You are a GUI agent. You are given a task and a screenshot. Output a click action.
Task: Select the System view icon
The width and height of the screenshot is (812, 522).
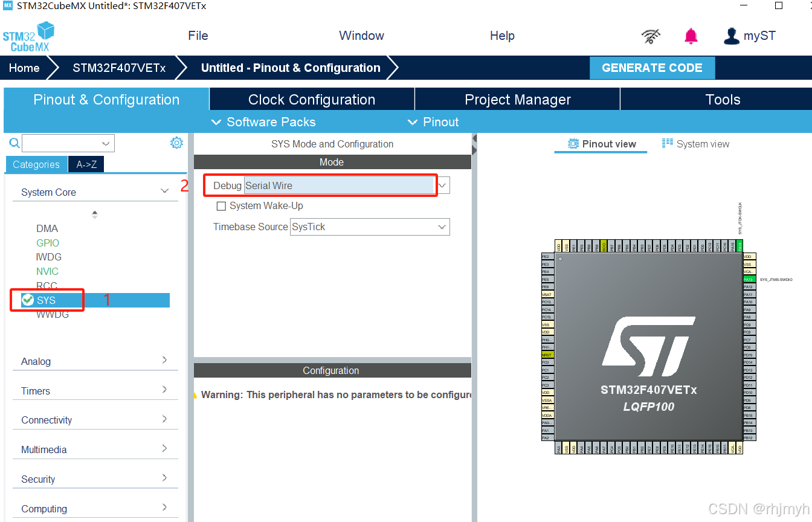tap(667, 144)
